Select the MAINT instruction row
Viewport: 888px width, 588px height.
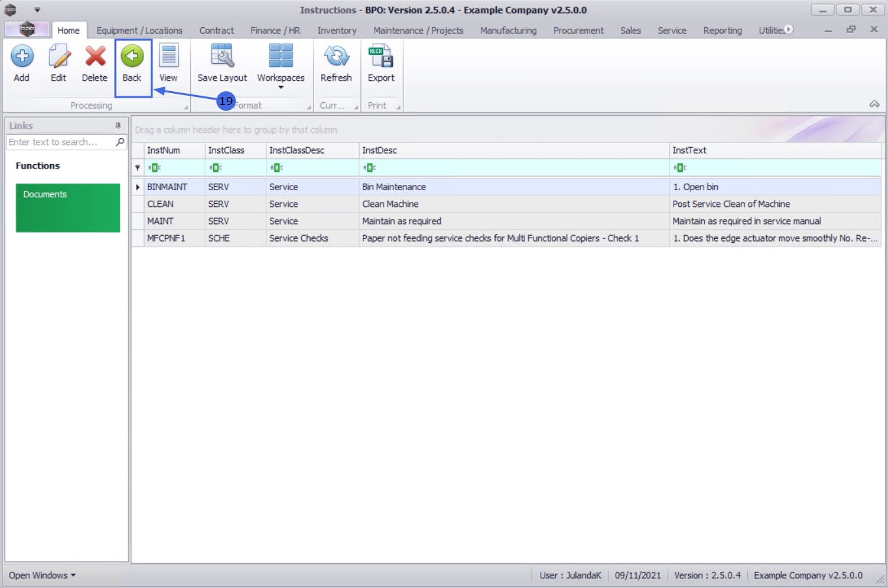pos(507,221)
